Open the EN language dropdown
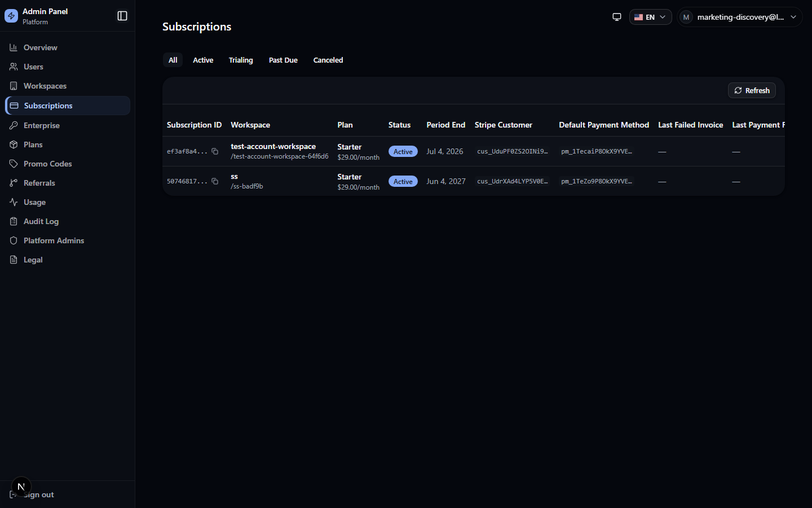The width and height of the screenshot is (812, 508). pyautogui.click(x=650, y=17)
